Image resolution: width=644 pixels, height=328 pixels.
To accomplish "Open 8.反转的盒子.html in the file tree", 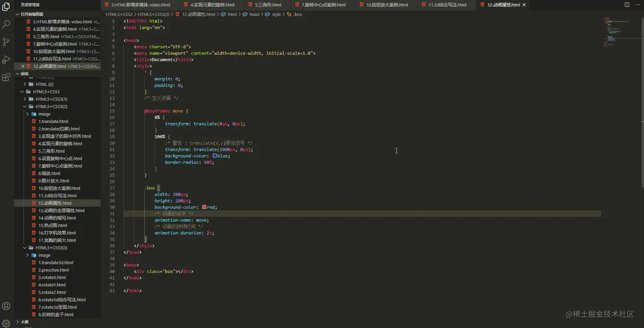I will 56,314.
